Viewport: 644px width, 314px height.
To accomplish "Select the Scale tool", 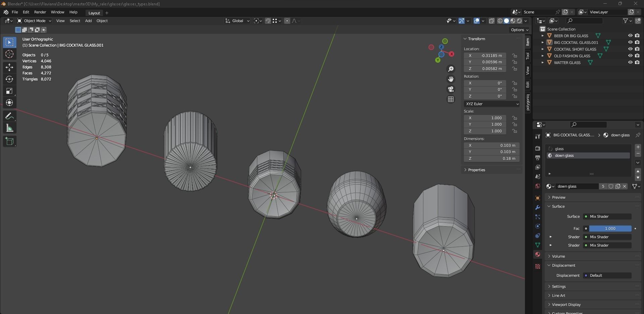I will (x=9, y=91).
